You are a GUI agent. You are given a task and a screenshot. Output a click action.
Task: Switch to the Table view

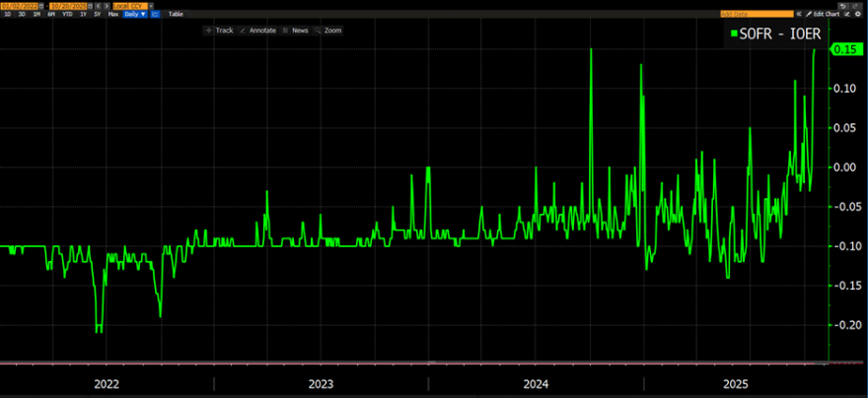click(176, 14)
